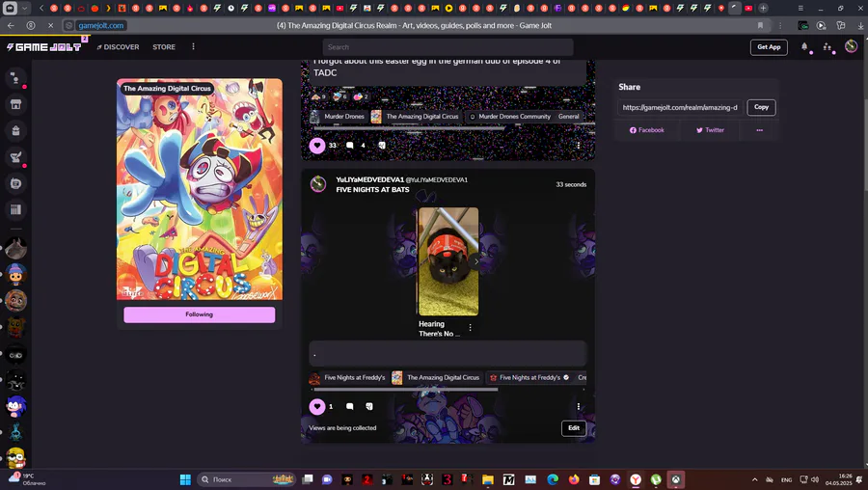Like the post with 33 likes
The image size is (868, 490).
(317, 146)
